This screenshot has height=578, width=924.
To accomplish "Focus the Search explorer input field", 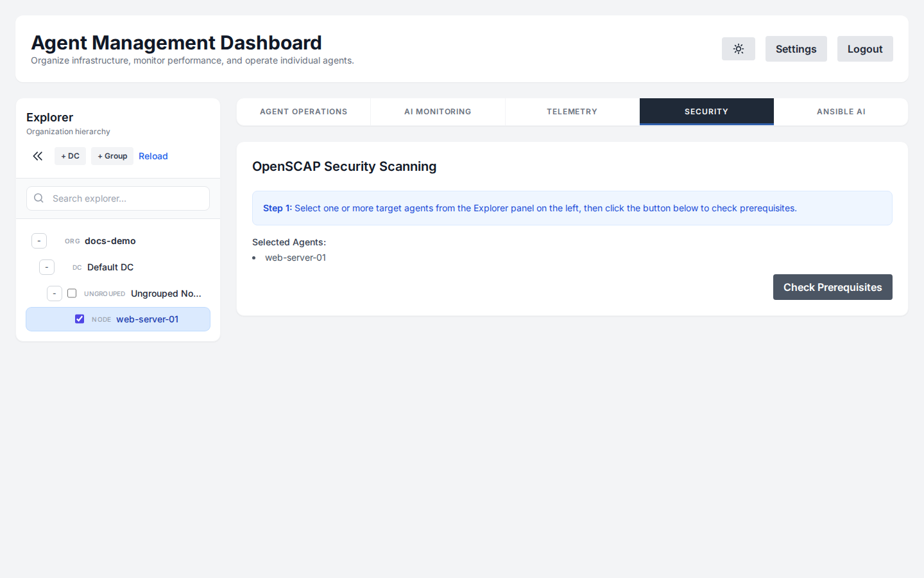I will click(128, 198).
